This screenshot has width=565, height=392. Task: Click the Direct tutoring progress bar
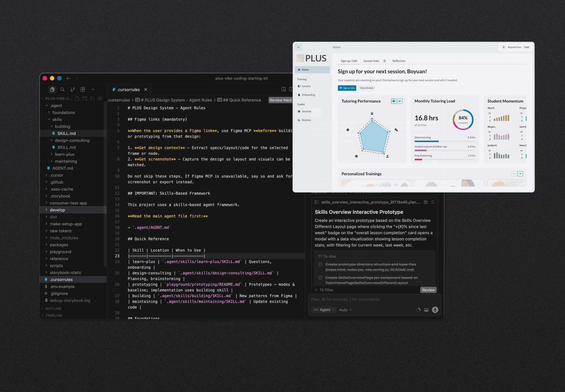click(445, 141)
